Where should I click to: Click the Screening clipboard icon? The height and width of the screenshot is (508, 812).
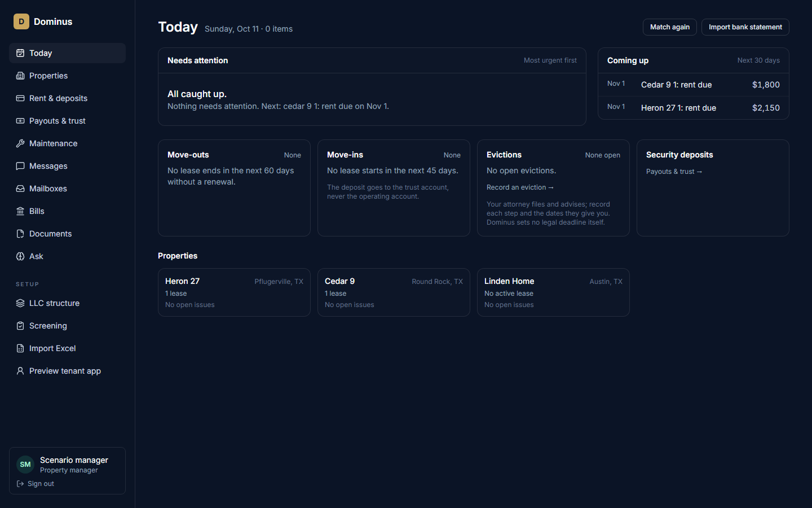pyautogui.click(x=20, y=326)
